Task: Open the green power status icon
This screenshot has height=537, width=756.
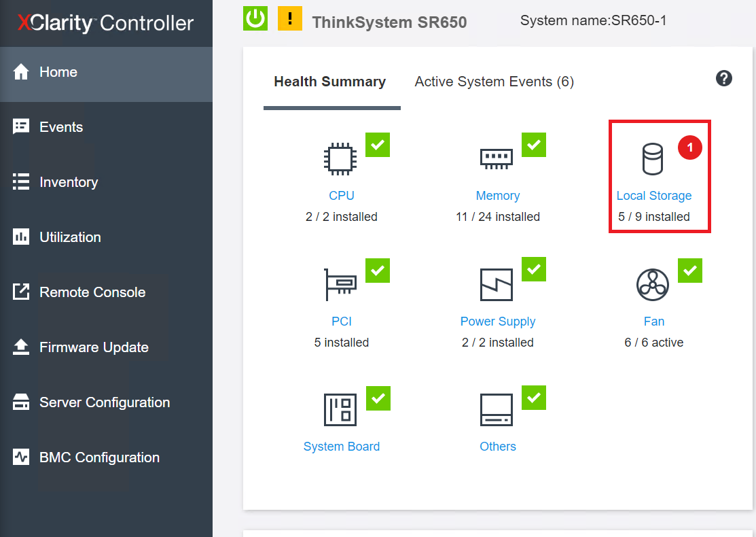Action: click(x=255, y=18)
